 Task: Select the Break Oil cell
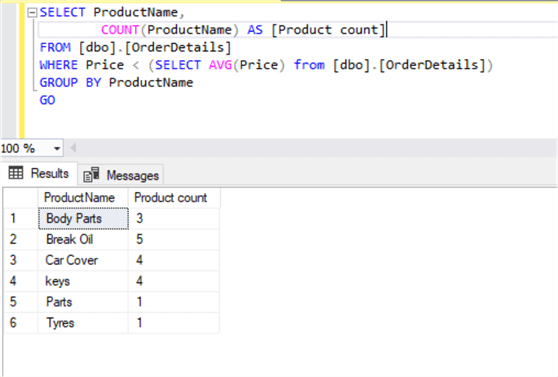tap(83, 239)
